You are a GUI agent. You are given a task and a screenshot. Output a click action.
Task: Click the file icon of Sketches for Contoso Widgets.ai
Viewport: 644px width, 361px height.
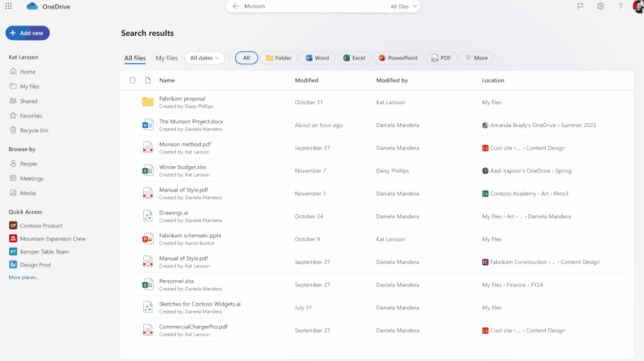(x=148, y=307)
